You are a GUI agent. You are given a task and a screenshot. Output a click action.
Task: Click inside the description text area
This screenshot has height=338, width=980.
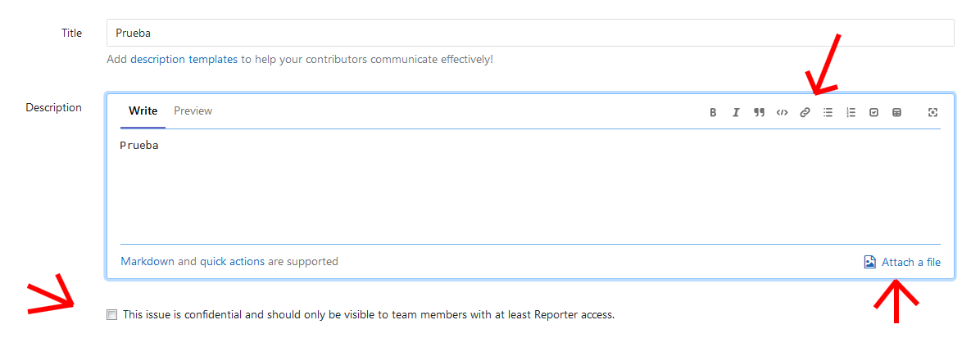click(529, 188)
